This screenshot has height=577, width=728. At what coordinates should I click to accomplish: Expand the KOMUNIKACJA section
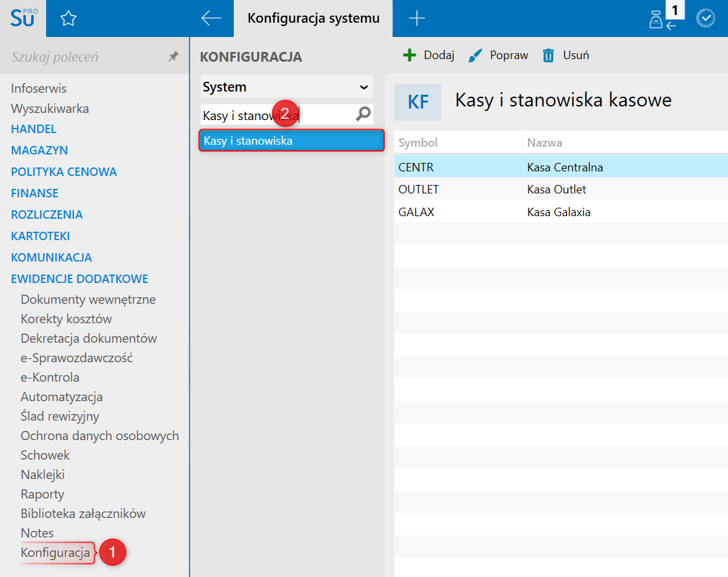[51, 257]
